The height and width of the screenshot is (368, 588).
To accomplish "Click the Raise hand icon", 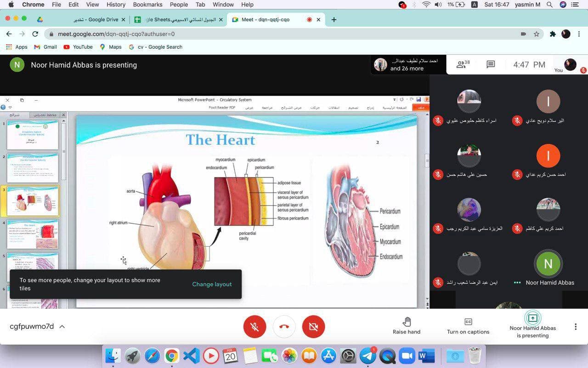I will 407,322.
